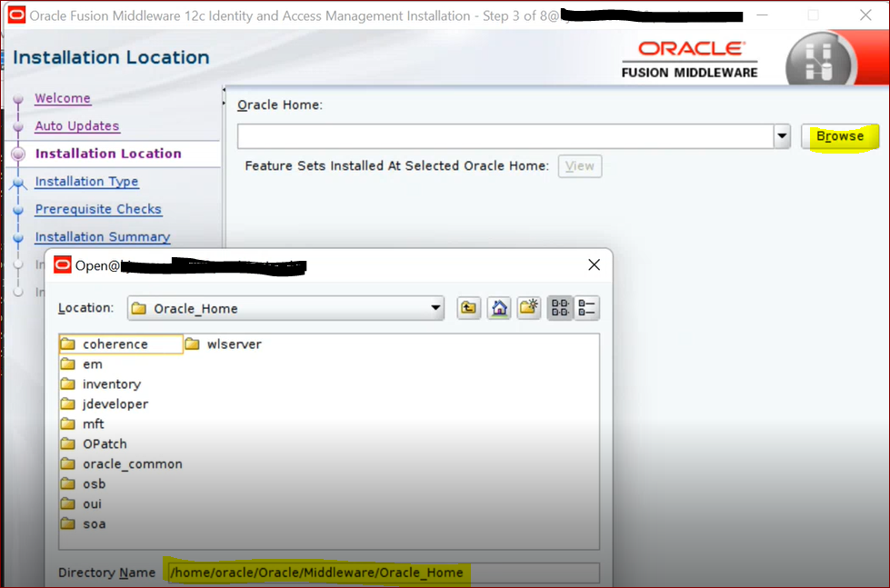Click the View feature sets button
Viewport: 890px width, 588px height.
click(x=579, y=166)
